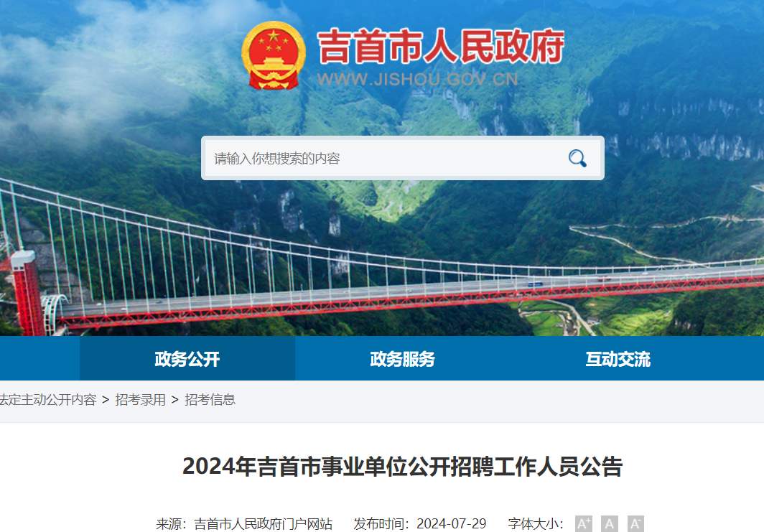The image size is (764, 532).
Task: Click the magnifying glass search icon
Action: [x=577, y=159]
